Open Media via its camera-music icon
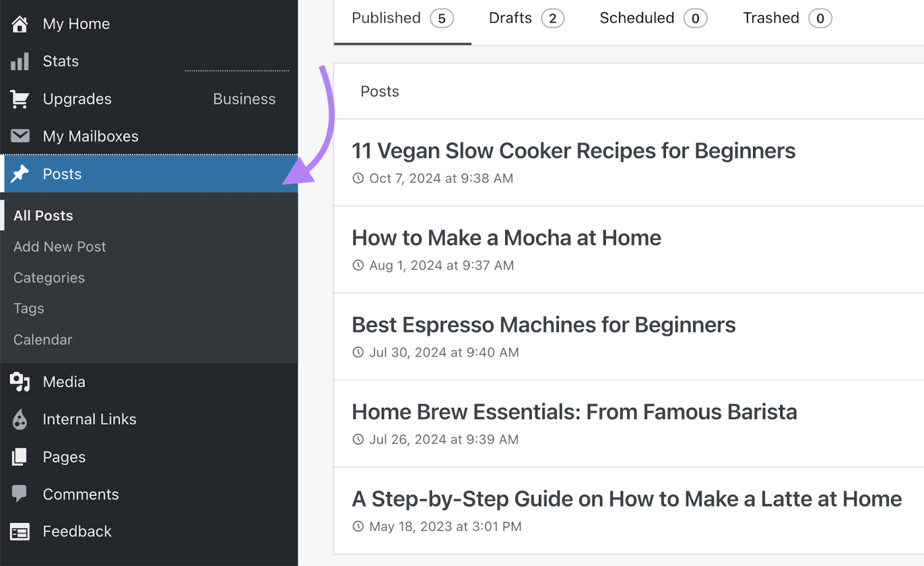924x566 pixels. point(20,382)
